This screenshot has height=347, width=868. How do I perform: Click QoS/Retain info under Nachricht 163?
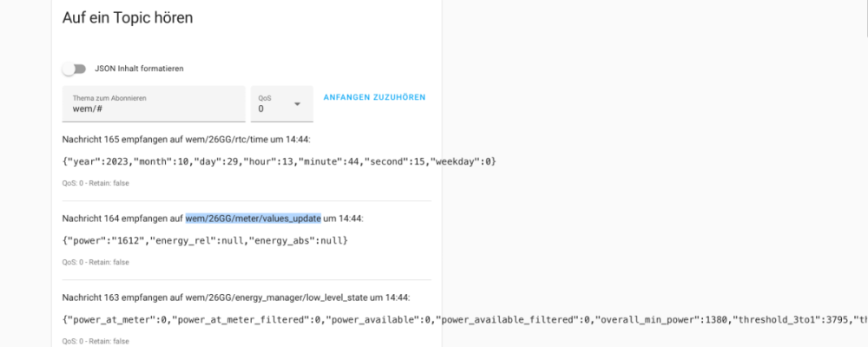pyautogui.click(x=95, y=340)
